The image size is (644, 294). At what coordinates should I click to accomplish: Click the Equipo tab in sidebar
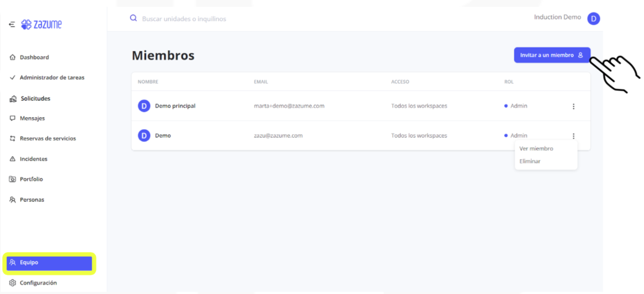tap(49, 263)
